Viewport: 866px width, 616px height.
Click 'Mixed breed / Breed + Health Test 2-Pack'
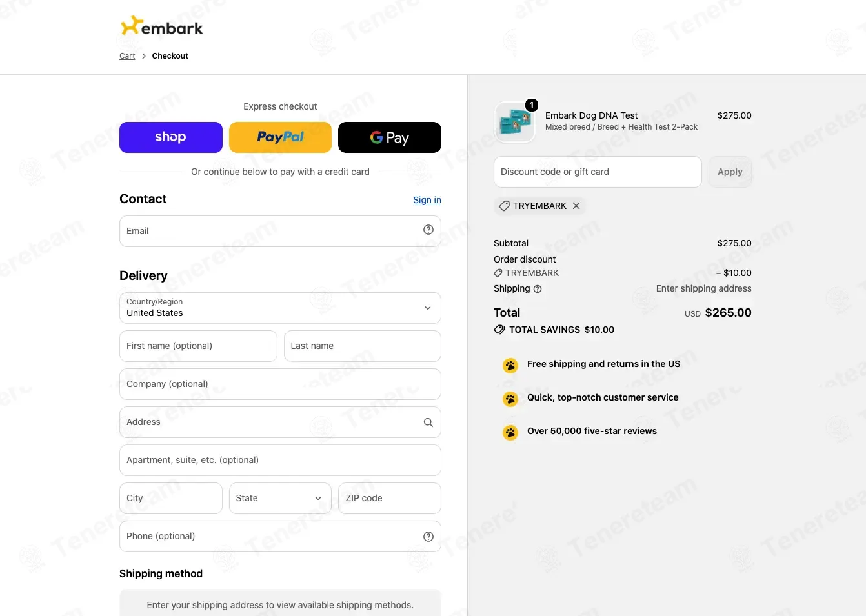[x=621, y=127]
